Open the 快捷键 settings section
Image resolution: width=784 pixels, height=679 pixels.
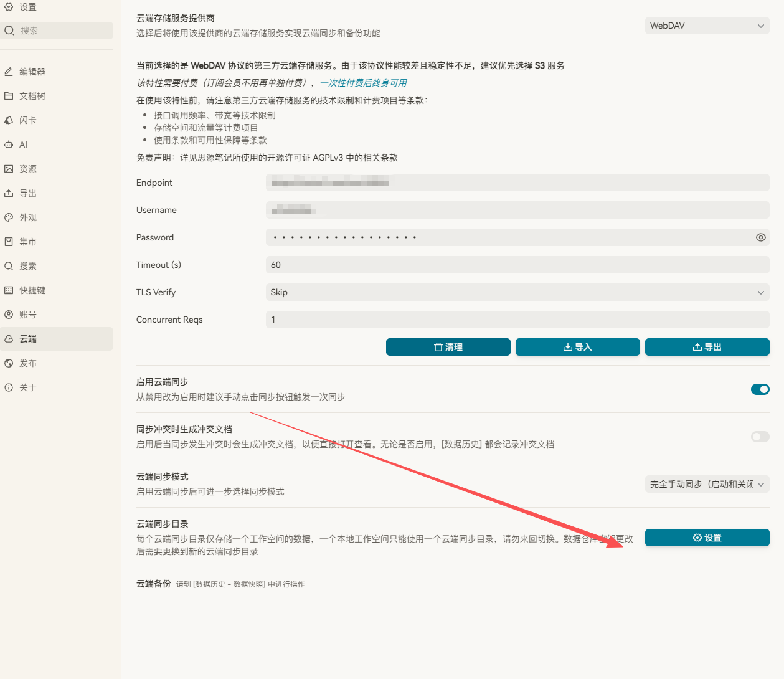57,290
